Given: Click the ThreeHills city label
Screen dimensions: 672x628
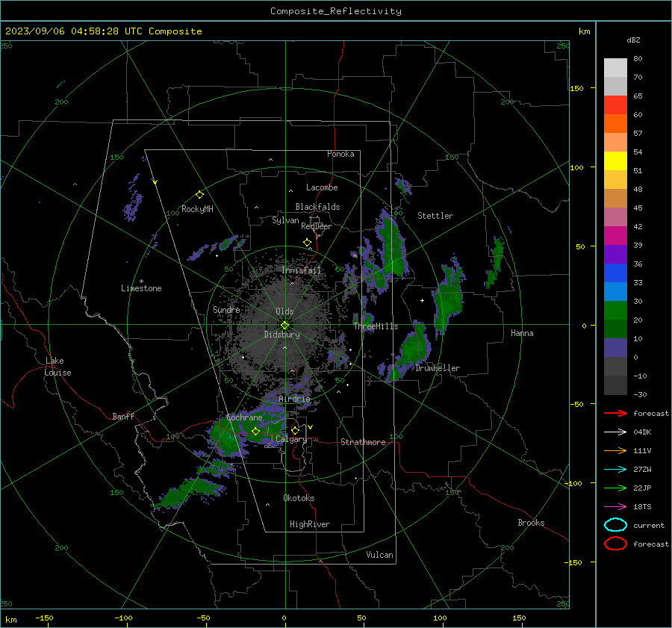Looking at the screenshot, I should point(376,326).
